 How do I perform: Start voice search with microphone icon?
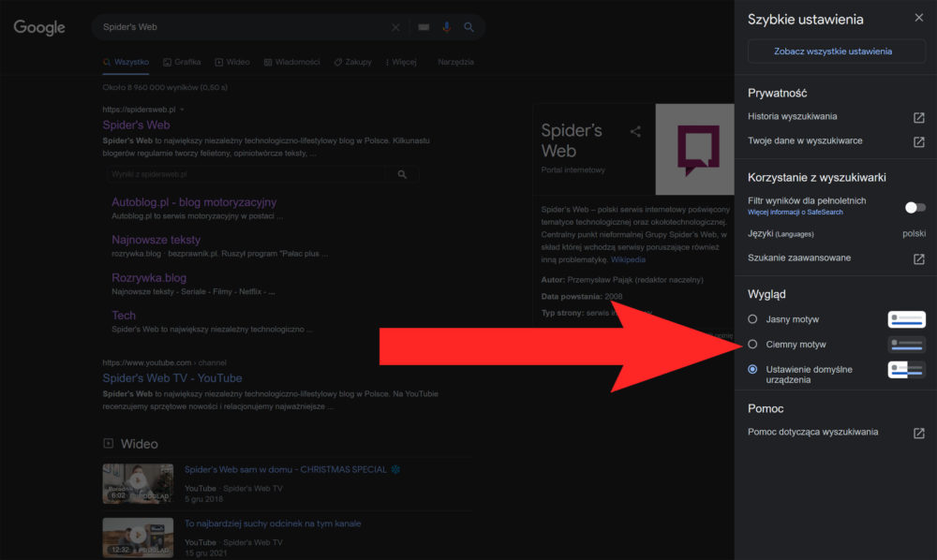click(x=446, y=27)
